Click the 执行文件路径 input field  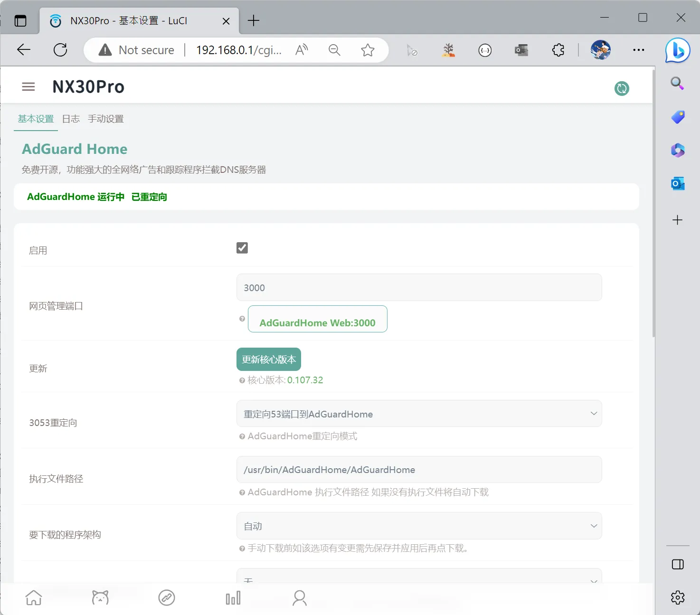[419, 470]
